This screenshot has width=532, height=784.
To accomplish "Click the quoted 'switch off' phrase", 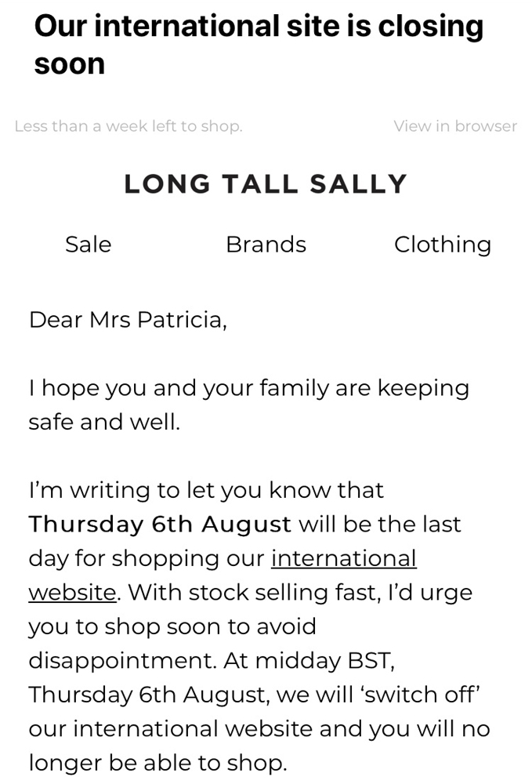I will point(421,695).
